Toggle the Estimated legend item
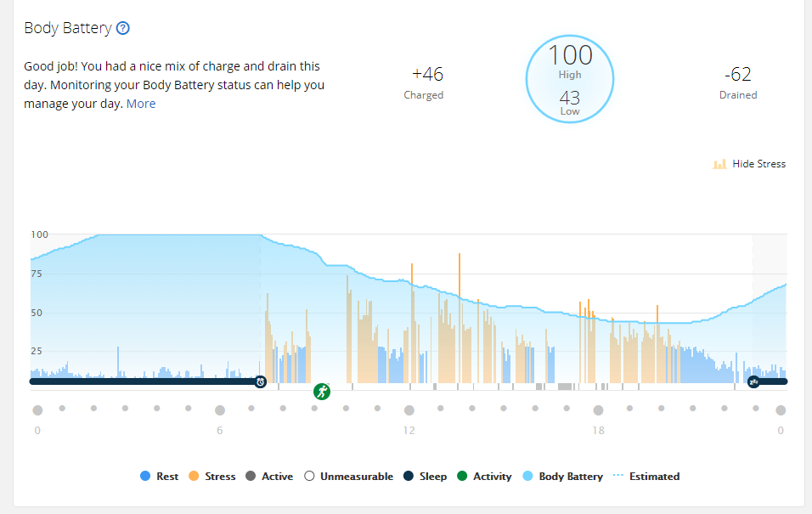 [x=646, y=476]
